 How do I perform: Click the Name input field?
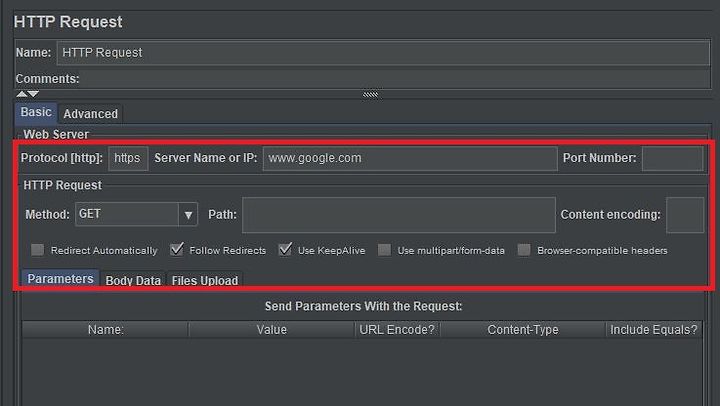383,52
